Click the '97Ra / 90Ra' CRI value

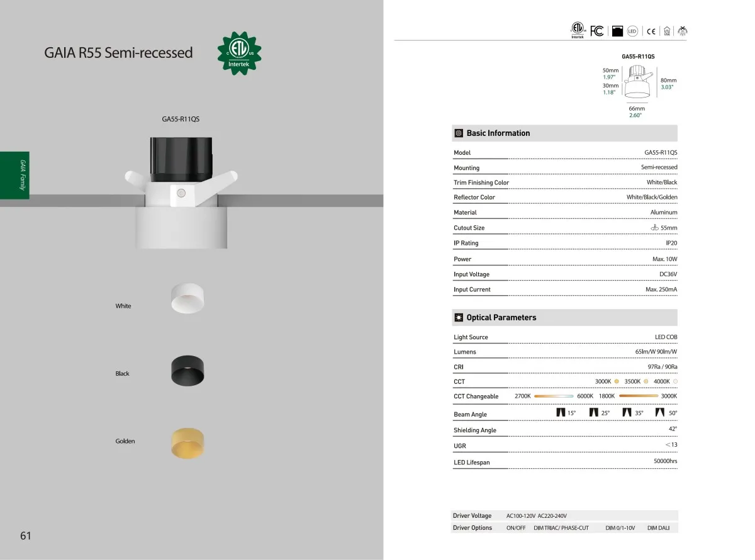(x=663, y=367)
